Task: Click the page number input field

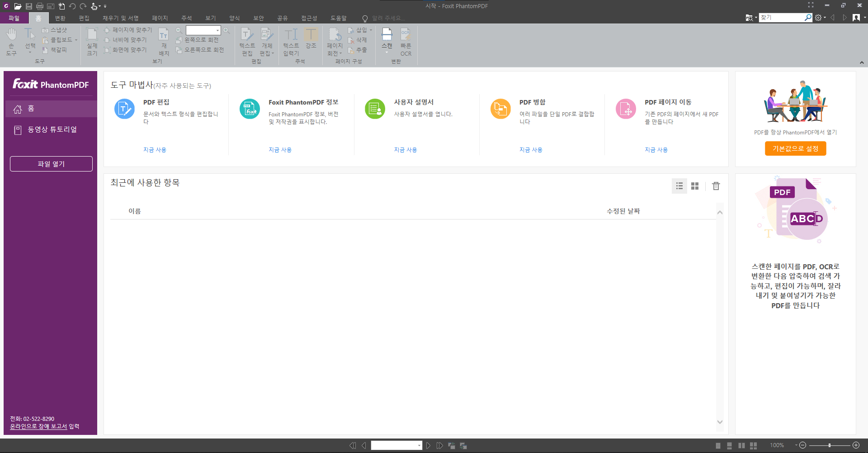Action: 396,445
